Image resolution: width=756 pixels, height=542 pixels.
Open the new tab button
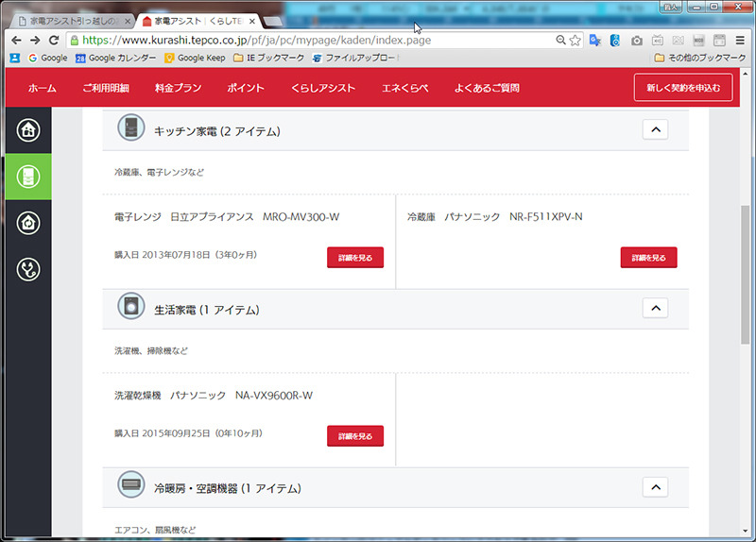pyautogui.click(x=273, y=21)
